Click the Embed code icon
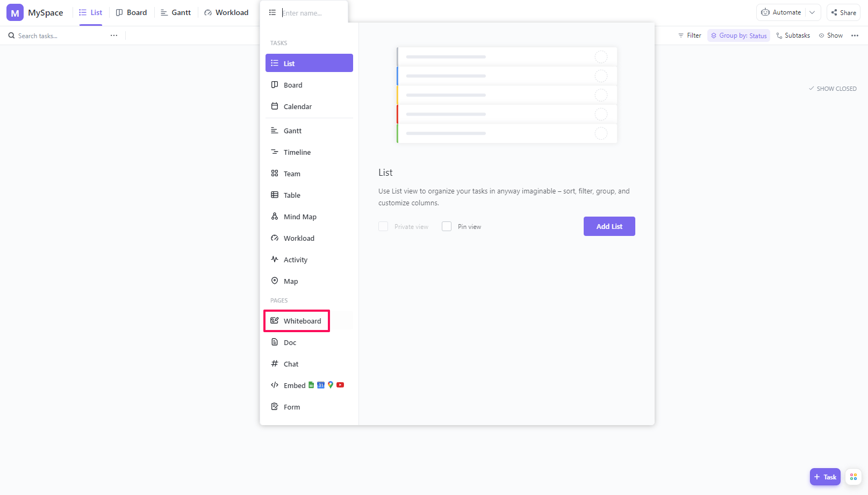 pos(275,385)
